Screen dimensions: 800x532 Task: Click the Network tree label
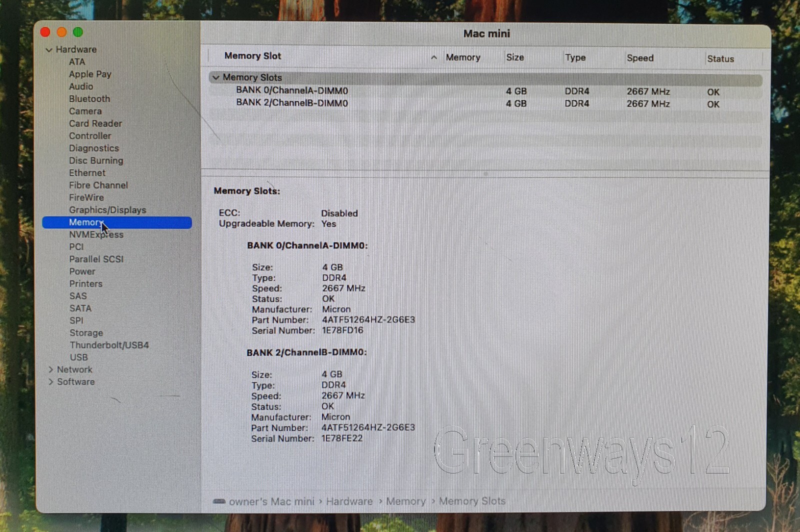pos(74,369)
